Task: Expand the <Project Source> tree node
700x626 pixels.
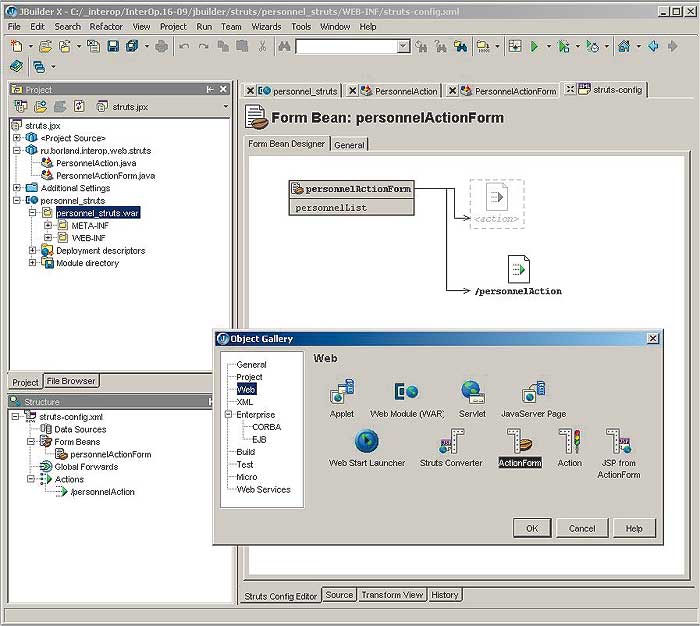Action: pyautogui.click(x=17, y=138)
